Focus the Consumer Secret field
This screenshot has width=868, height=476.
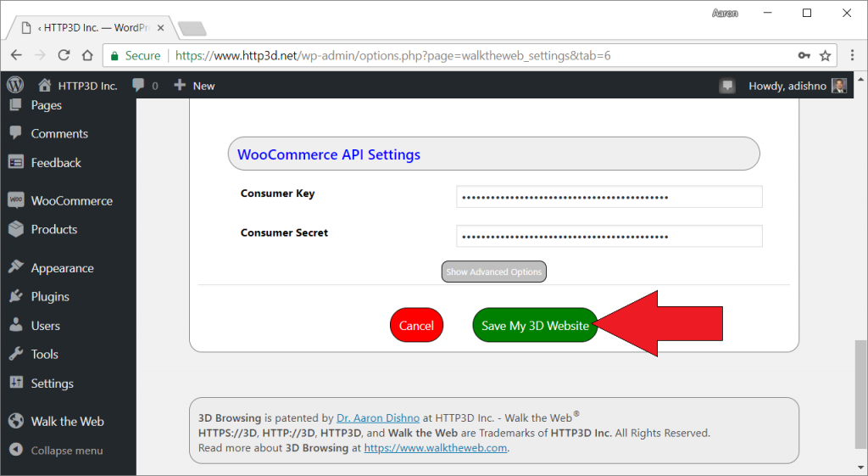609,236
